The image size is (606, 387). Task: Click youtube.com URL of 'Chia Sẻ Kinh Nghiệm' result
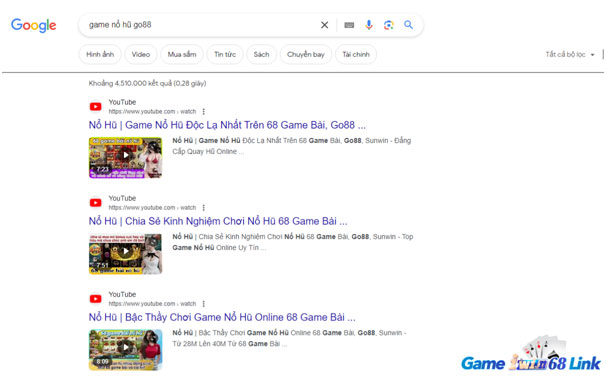(x=152, y=208)
